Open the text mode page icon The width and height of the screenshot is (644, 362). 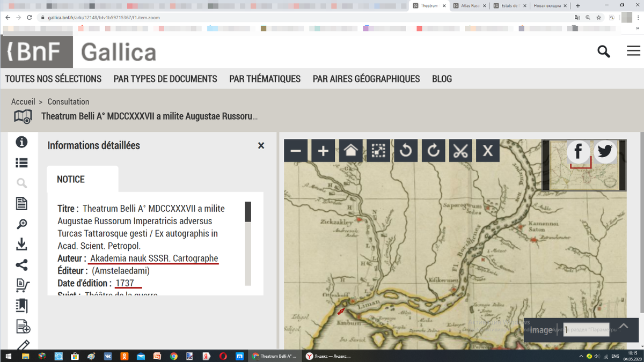pos(21,203)
